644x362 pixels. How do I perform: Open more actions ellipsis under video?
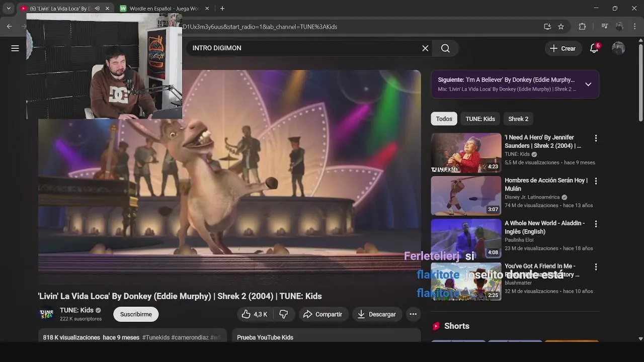[413, 314]
